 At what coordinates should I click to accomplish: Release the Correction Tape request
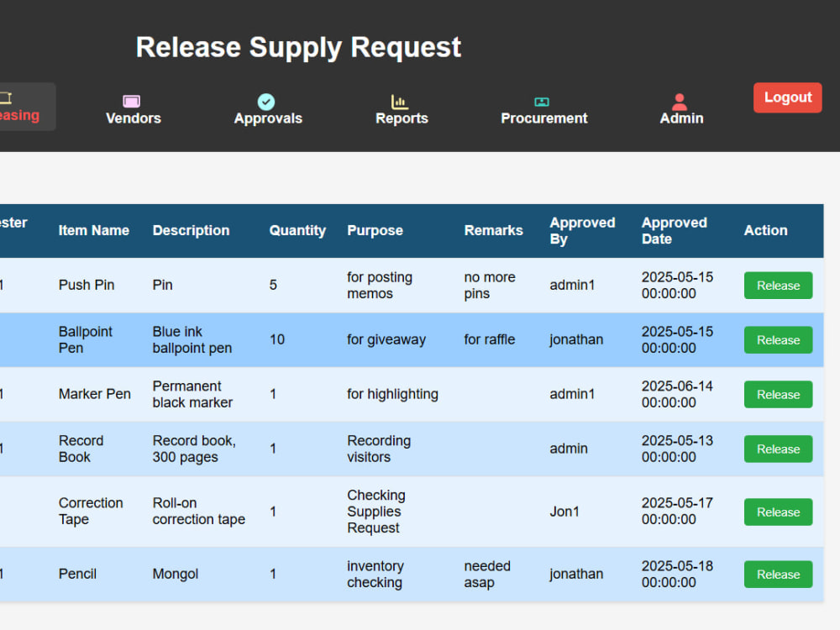click(778, 512)
